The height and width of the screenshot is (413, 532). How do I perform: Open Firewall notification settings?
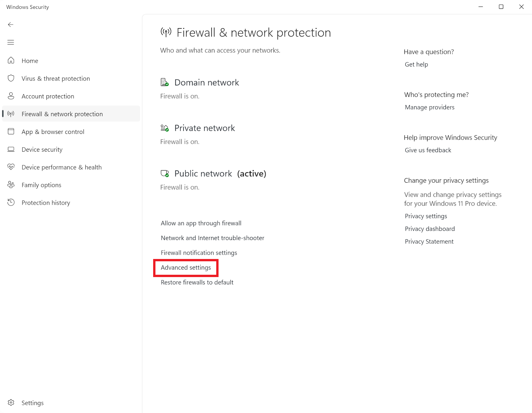pos(199,253)
